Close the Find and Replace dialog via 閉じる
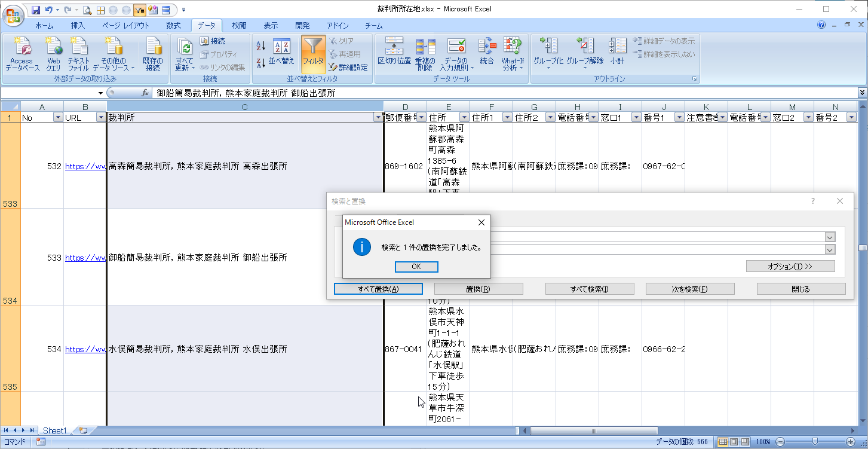 [801, 289]
